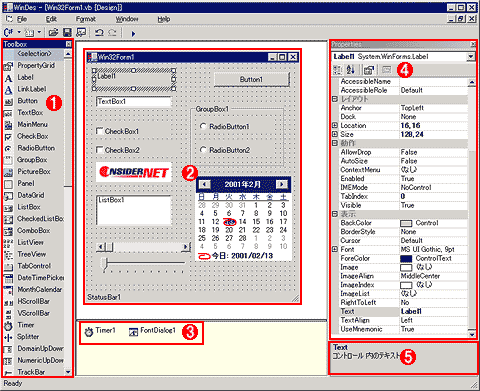The height and width of the screenshot is (391, 480).
Task: Click the Text property value Label1
Action: point(411,311)
